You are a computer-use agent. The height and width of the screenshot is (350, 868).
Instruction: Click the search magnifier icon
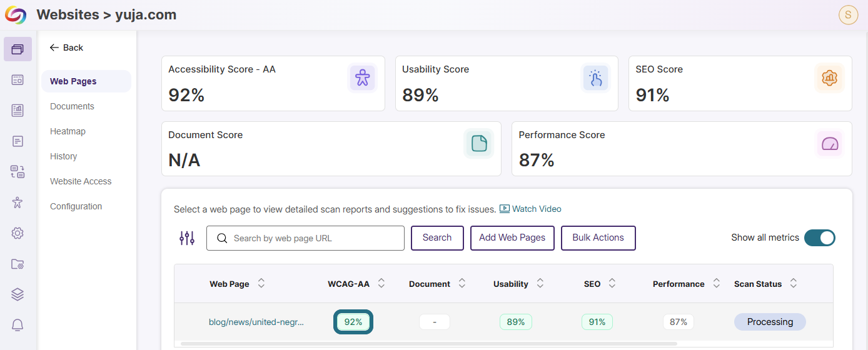pyautogui.click(x=222, y=238)
